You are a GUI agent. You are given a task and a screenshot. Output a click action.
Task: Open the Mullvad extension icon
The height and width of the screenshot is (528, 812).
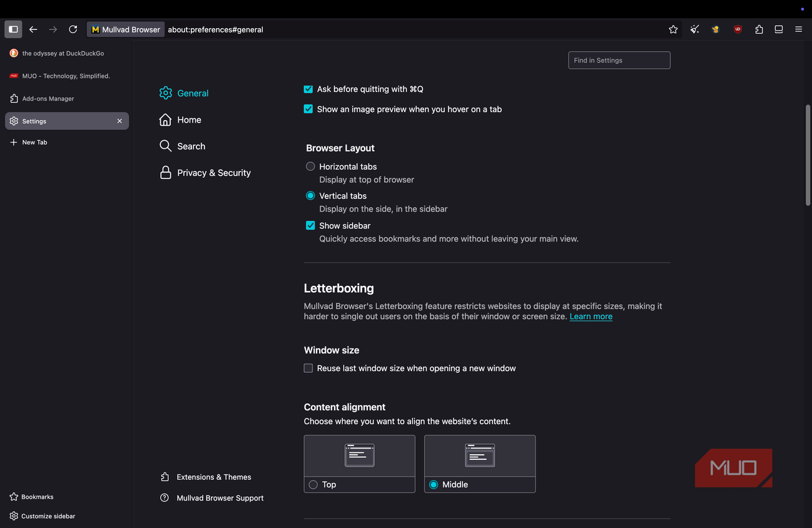pyautogui.click(x=716, y=29)
